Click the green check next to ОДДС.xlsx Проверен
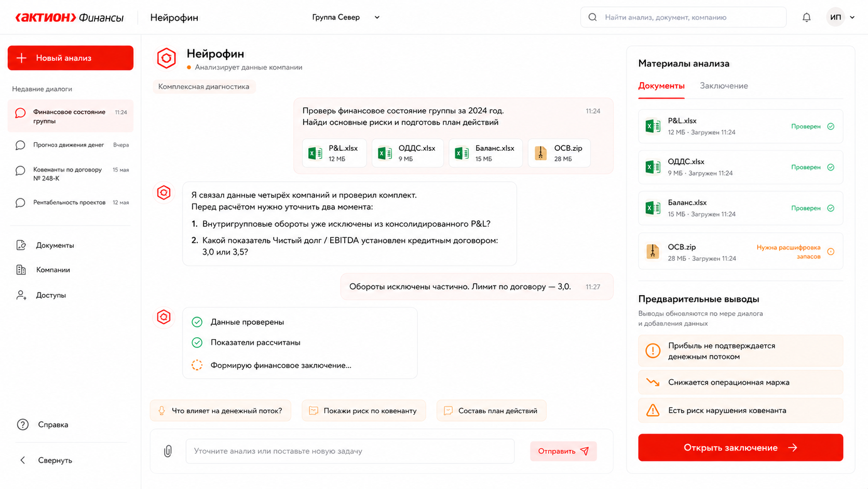The height and width of the screenshot is (489, 868). coord(831,167)
